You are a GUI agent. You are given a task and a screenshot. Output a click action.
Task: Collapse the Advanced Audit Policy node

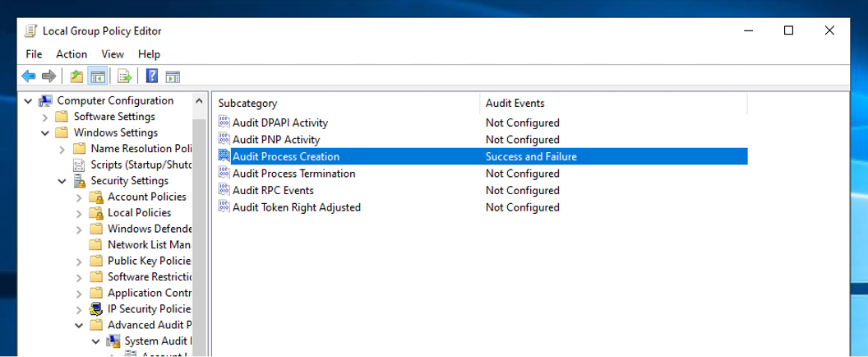[x=79, y=326]
